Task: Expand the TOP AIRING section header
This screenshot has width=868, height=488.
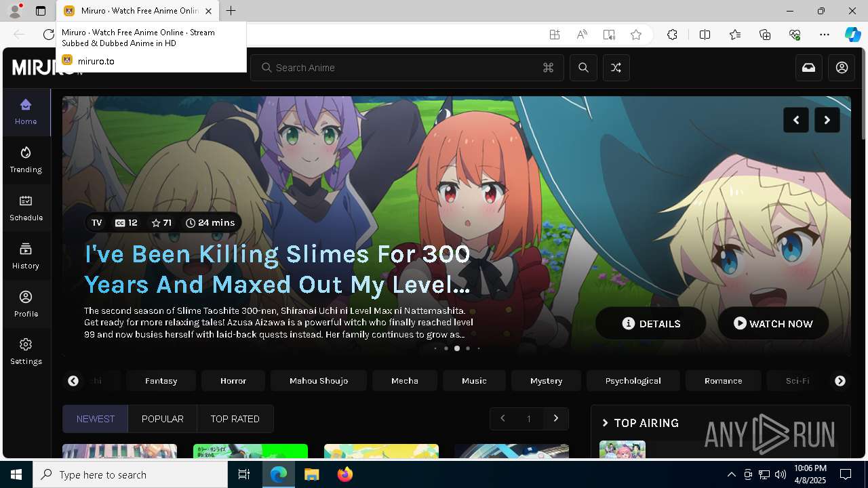Action: [x=640, y=423]
